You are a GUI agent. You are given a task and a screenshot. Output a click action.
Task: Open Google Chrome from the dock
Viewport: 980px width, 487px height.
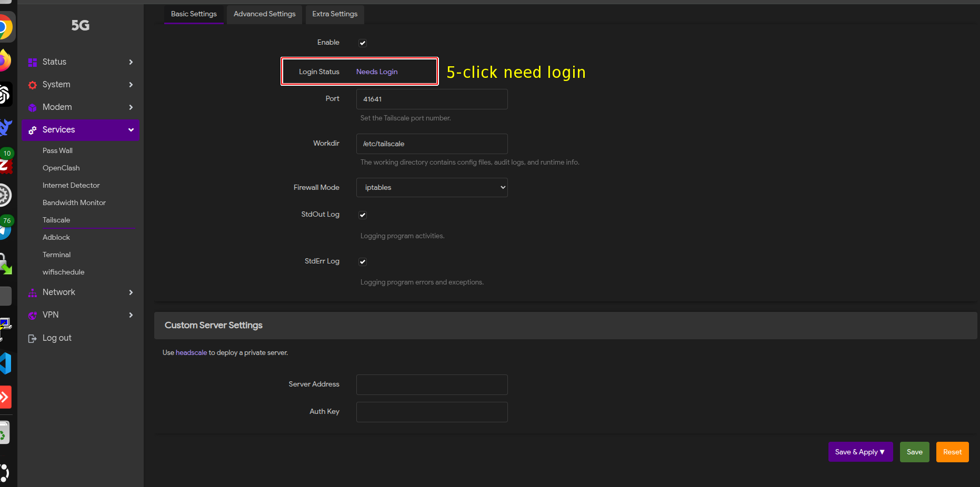tap(5, 27)
